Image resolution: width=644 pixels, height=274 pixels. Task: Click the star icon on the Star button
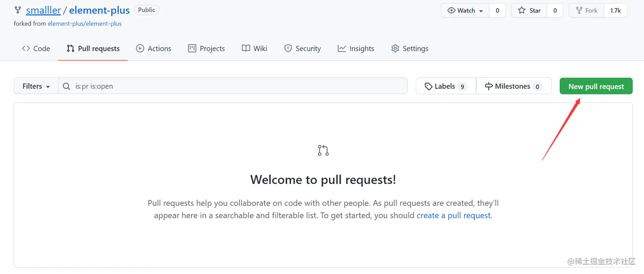pyautogui.click(x=522, y=11)
